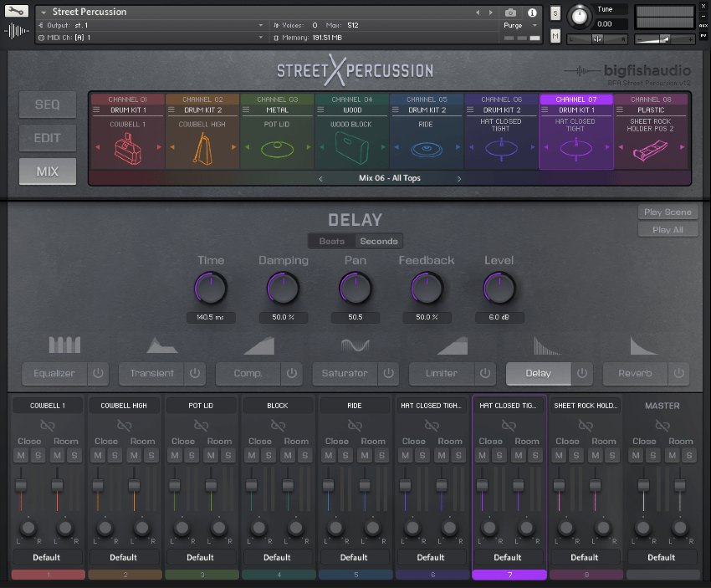Click the info icon in the header
Image resolution: width=711 pixels, height=588 pixels.
point(532,13)
